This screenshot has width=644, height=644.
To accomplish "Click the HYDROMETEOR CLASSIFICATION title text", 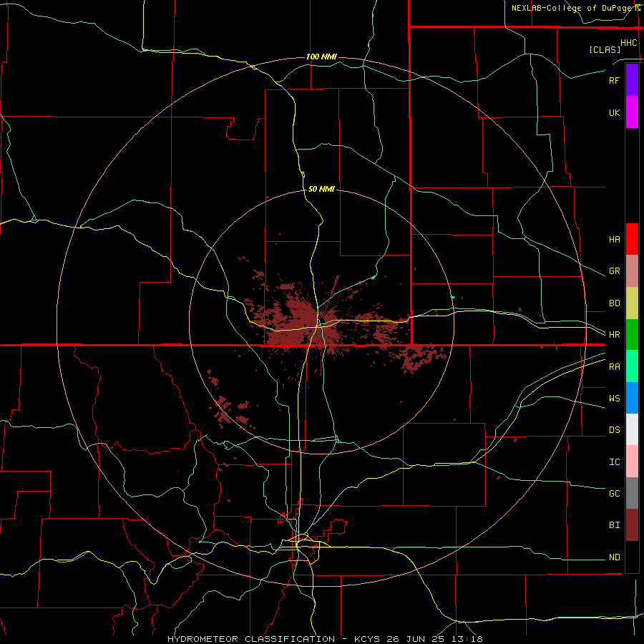I will click(251, 639).
